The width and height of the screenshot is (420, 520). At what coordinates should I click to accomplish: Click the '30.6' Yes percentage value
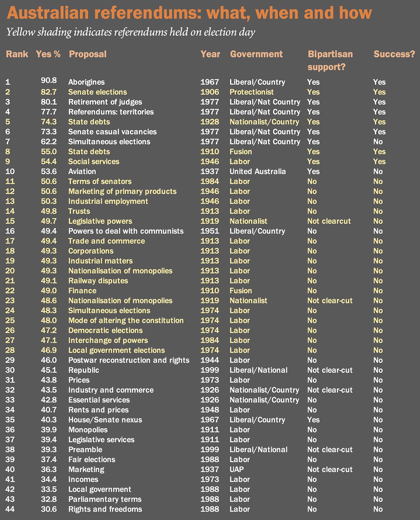49,509
